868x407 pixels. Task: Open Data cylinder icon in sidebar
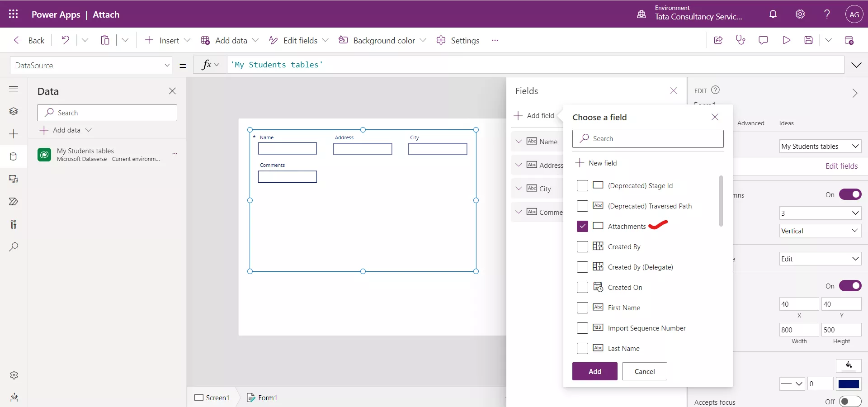pyautogui.click(x=14, y=156)
